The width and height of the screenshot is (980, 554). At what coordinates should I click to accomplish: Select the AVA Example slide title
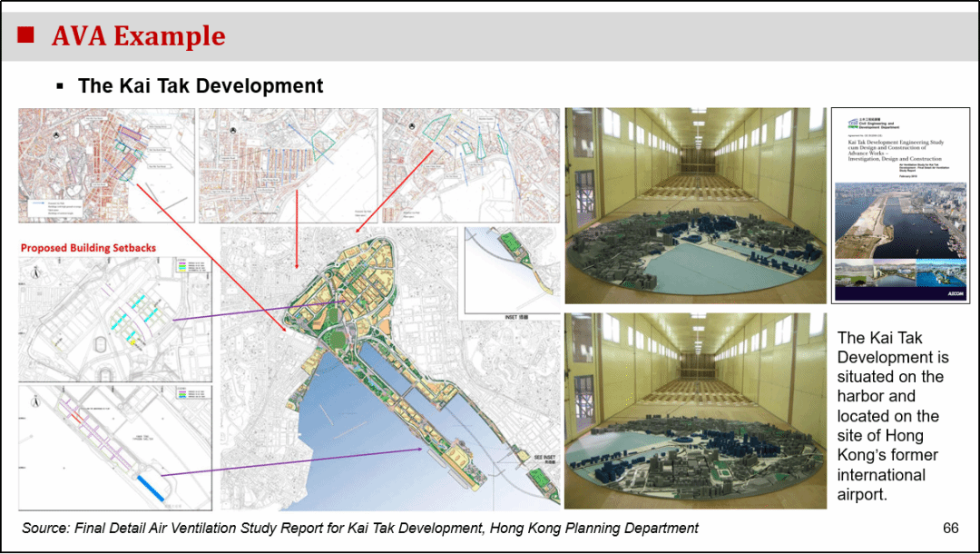138,36
